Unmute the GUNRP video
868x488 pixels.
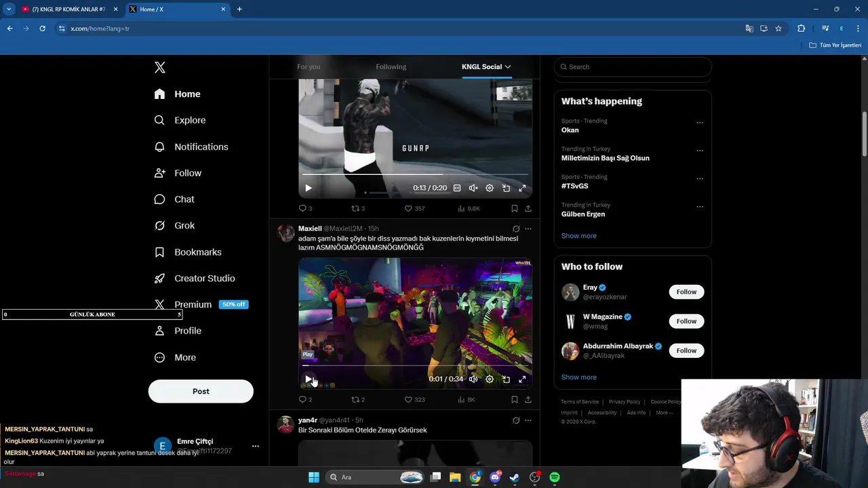pyautogui.click(x=473, y=188)
